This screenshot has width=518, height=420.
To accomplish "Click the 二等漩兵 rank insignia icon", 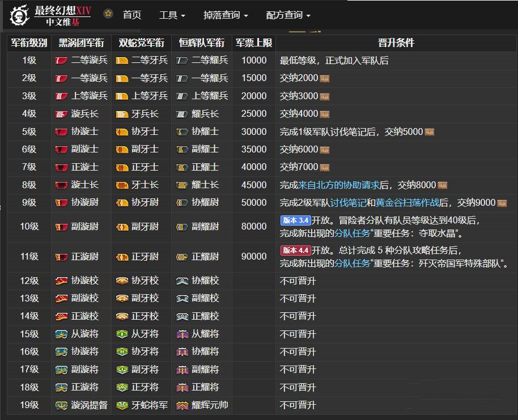I will pyautogui.click(x=62, y=60).
